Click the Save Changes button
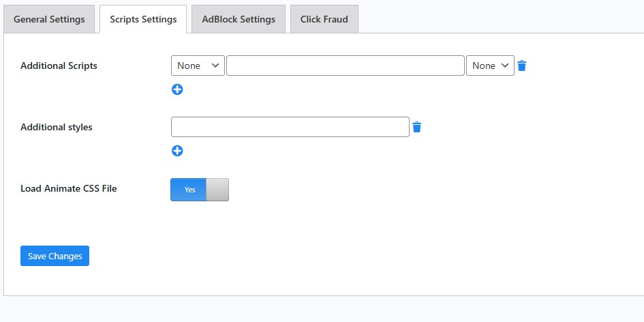644x322 pixels. (55, 256)
